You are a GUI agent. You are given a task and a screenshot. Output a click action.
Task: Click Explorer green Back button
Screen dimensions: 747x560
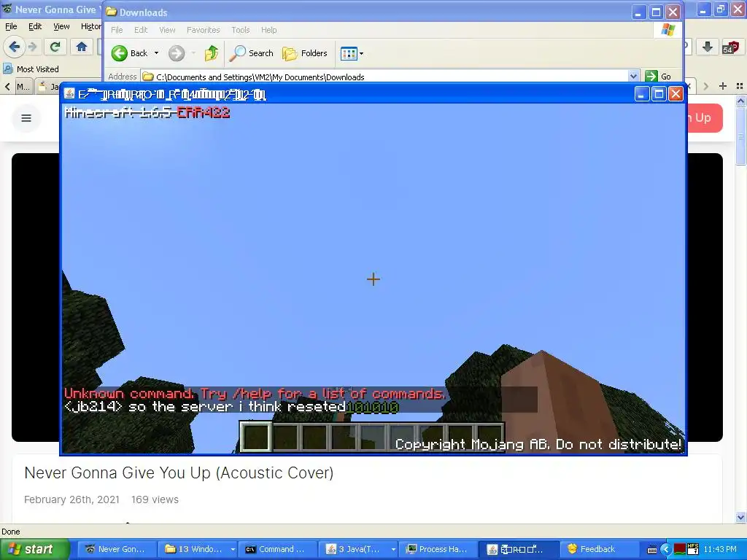(130, 53)
